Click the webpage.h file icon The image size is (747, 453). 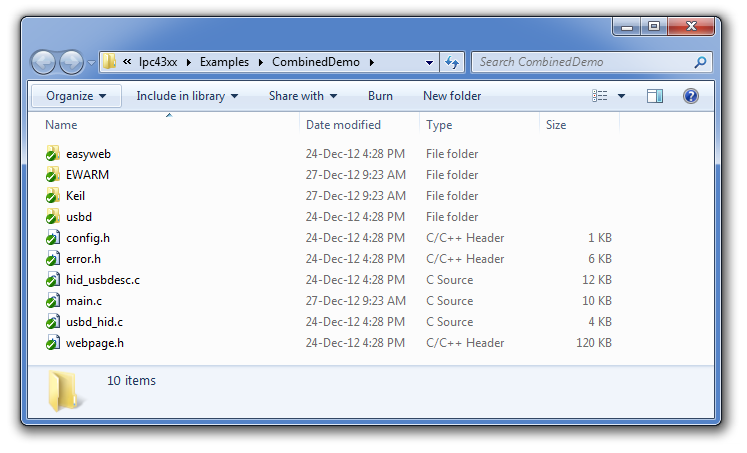[53, 343]
